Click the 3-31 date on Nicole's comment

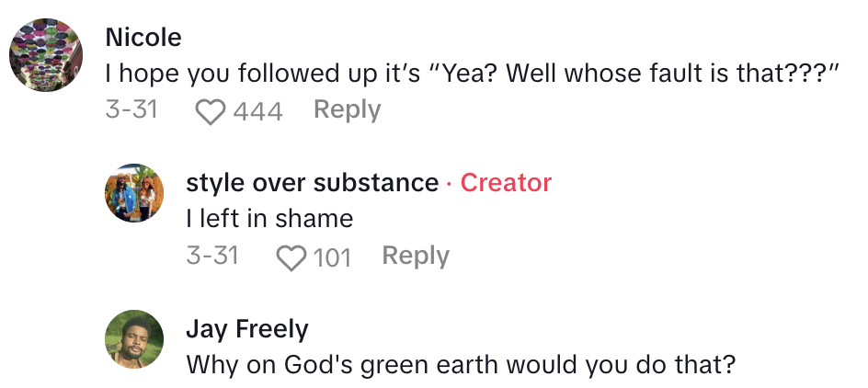coord(131,110)
